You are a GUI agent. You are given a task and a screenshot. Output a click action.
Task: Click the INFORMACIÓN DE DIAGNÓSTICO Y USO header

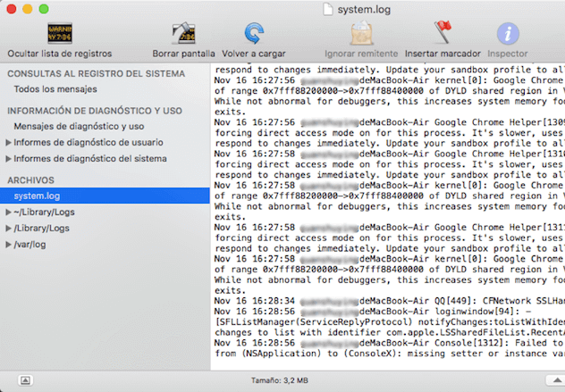tap(95, 111)
